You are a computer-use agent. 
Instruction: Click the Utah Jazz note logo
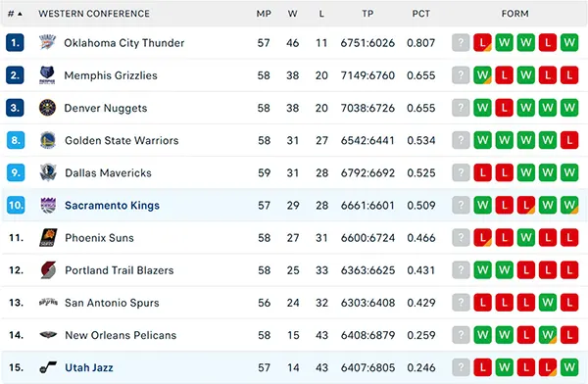click(x=48, y=367)
